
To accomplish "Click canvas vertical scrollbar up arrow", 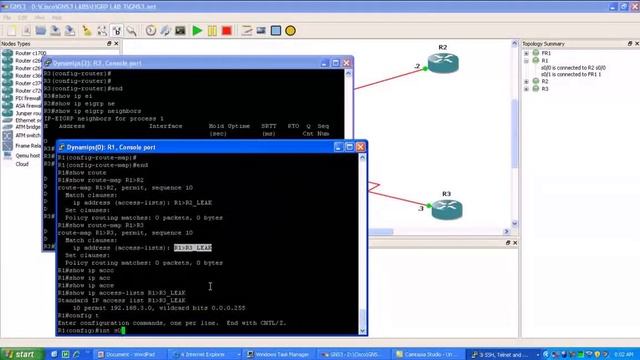I will click(x=514, y=43).
